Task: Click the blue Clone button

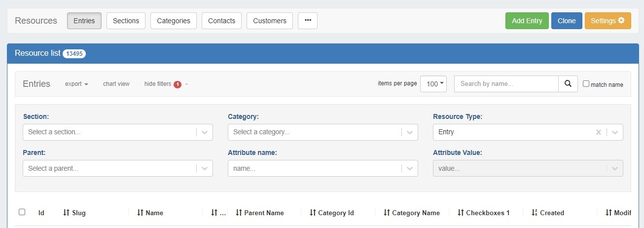Action: pyautogui.click(x=567, y=21)
